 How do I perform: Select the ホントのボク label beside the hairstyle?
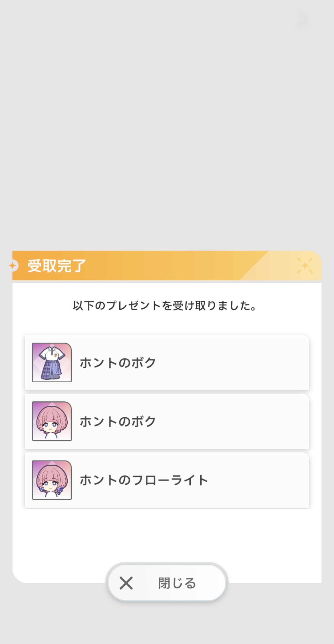(118, 421)
